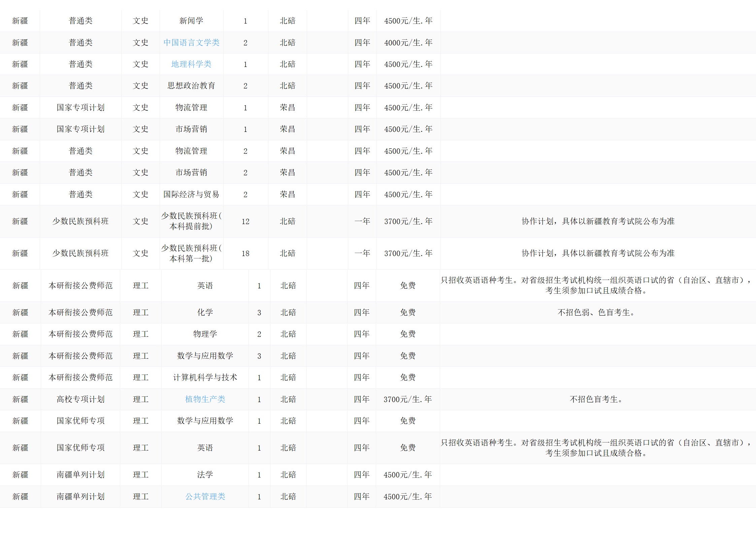This screenshot has width=756, height=534.
Task: Click 少数民族预科班(本科提前批) cell
Action: click(191, 221)
